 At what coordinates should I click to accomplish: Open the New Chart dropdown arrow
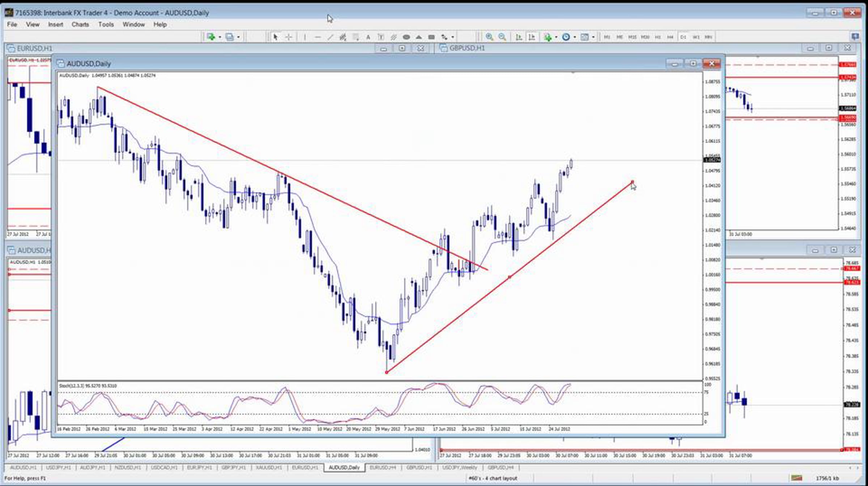(220, 37)
